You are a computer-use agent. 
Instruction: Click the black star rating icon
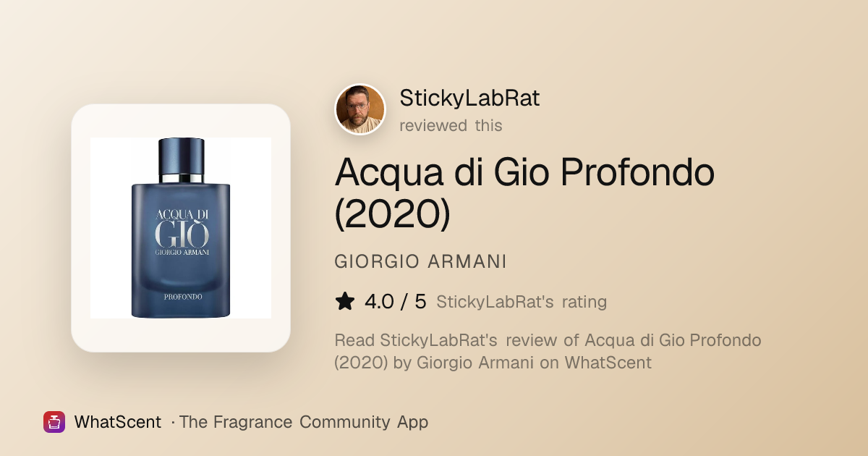pos(345,301)
